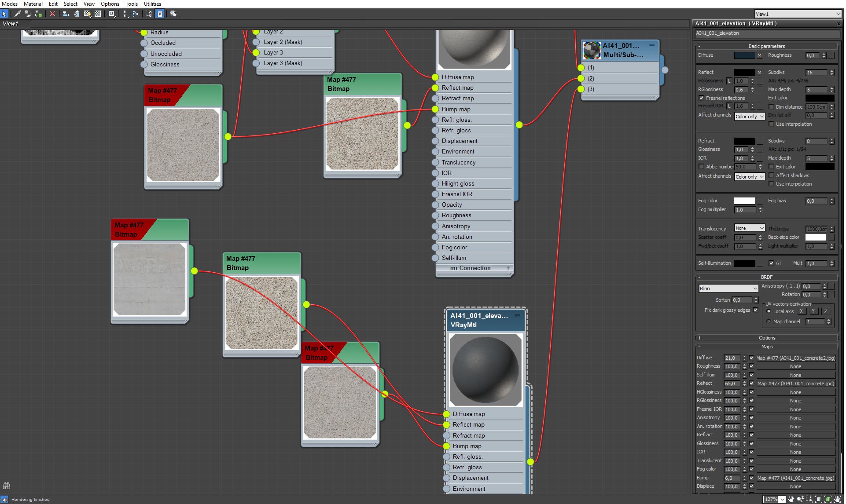Click Hide Unused Nodeslots icon

tap(77, 14)
